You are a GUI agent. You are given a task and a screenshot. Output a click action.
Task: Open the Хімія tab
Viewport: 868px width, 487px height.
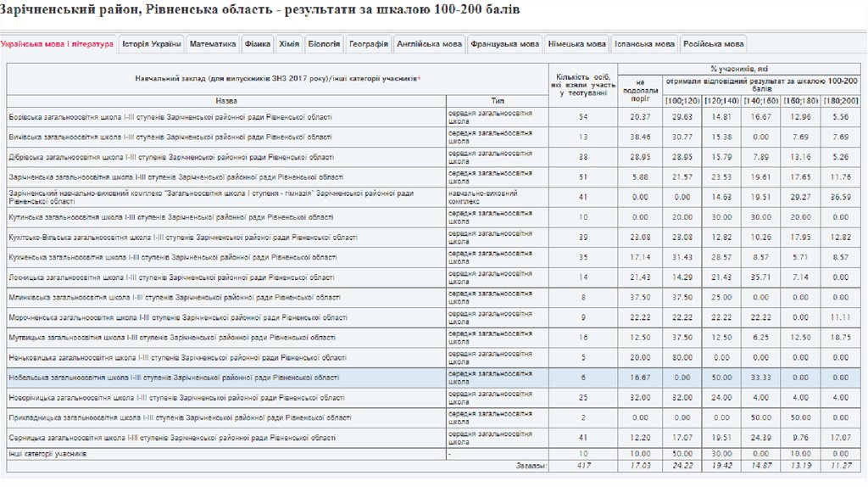pyautogui.click(x=289, y=44)
